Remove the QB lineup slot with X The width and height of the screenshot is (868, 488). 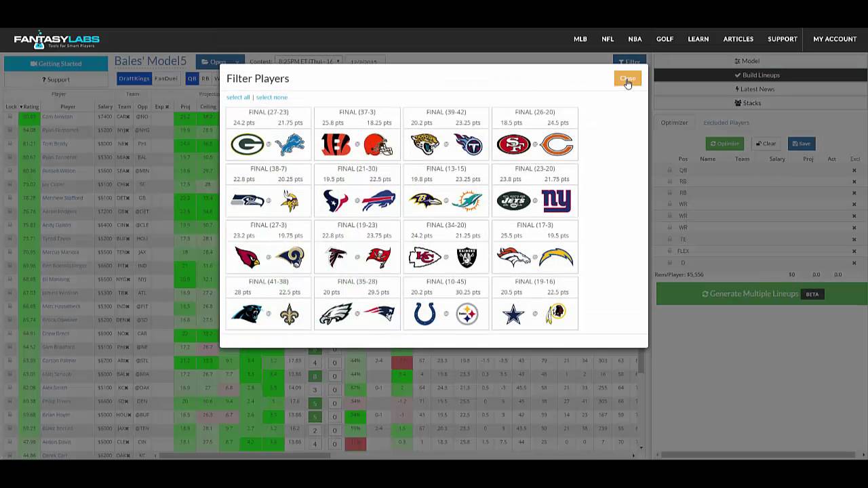[x=854, y=170]
